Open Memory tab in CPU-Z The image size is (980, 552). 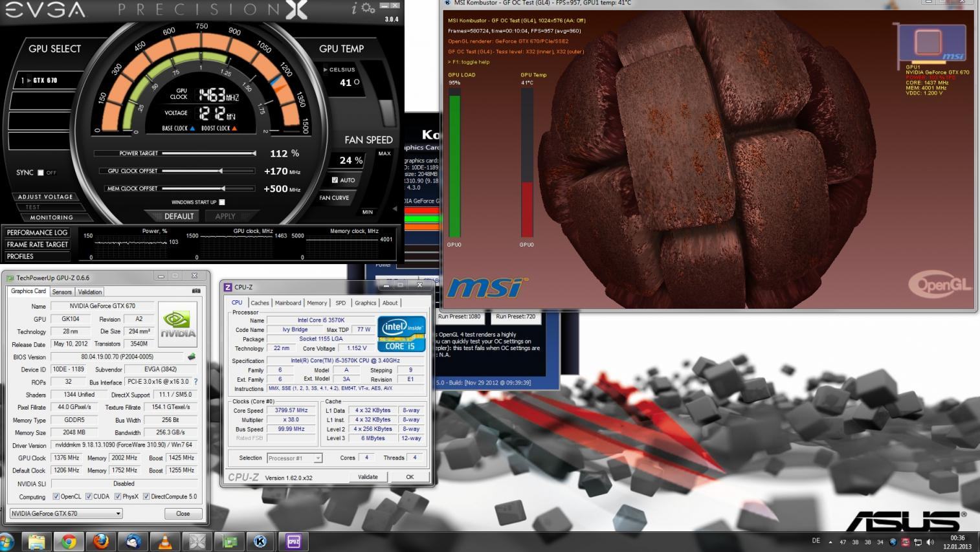click(317, 303)
